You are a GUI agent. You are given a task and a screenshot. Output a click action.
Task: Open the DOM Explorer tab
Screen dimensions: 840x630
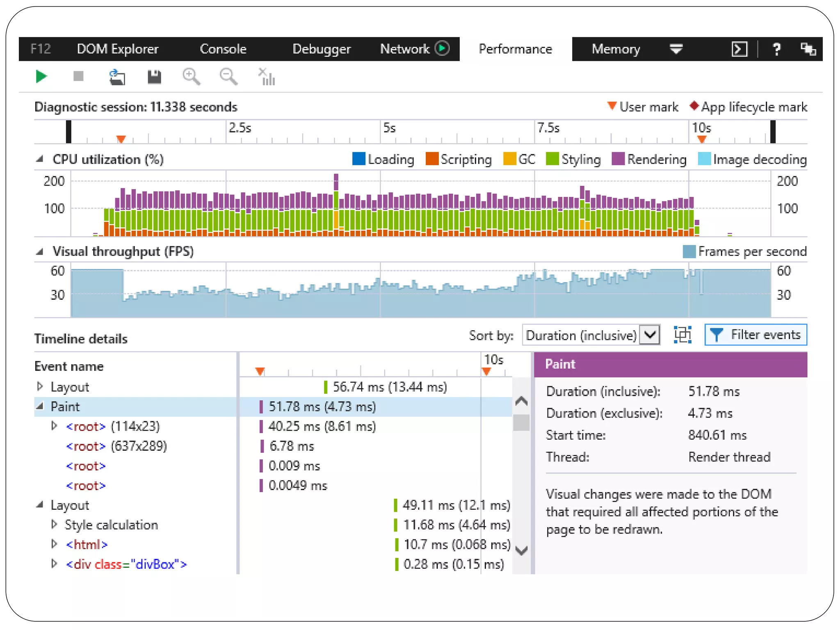click(117, 49)
